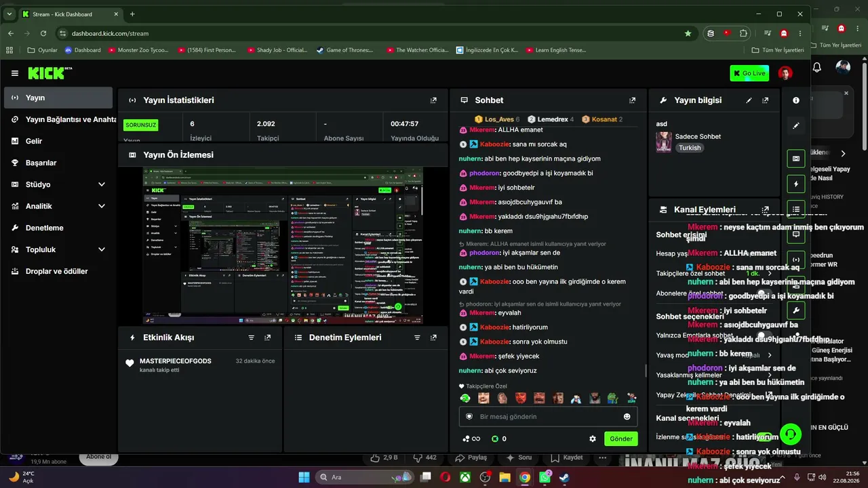The image size is (868, 488).
Task: Pop out the Etkinlik Akışı panel
Action: click(267, 338)
